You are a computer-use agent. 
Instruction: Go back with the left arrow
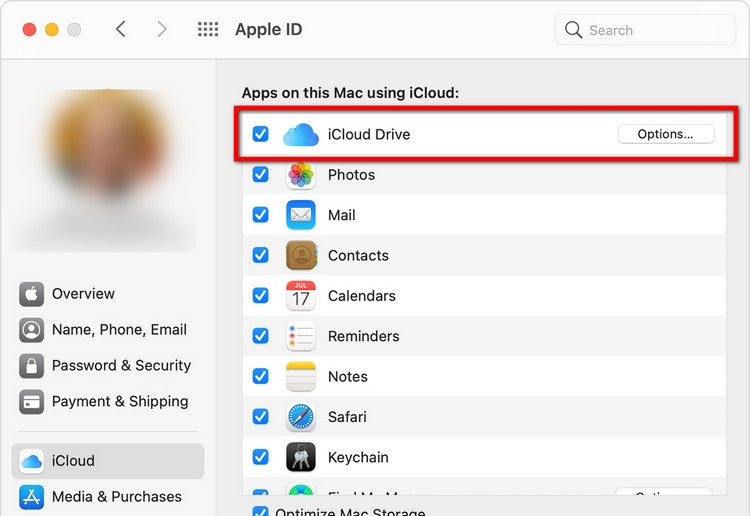pyautogui.click(x=121, y=29)
